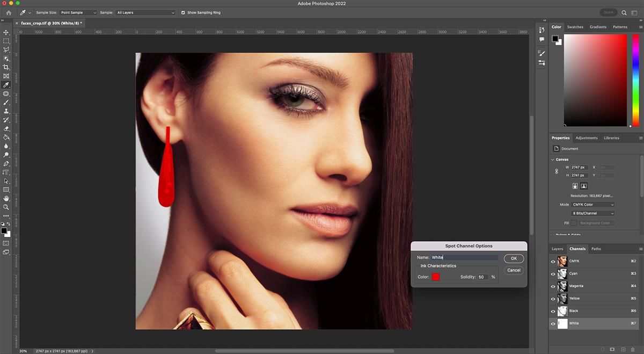The height and width of the screenshot is (354, 644).
Task: Click the red ink Color swatch
Action: [436, 277]
